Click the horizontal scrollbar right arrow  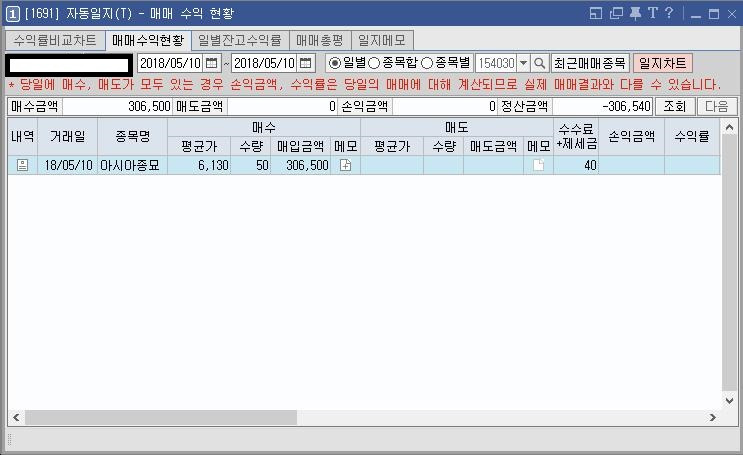713,418
